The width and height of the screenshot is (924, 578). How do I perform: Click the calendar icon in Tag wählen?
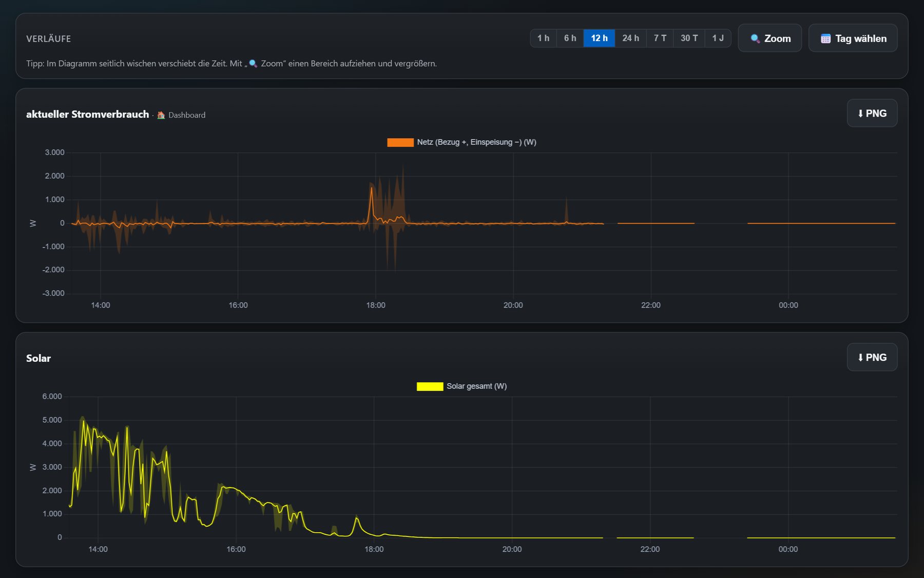[x=825, y=39]
